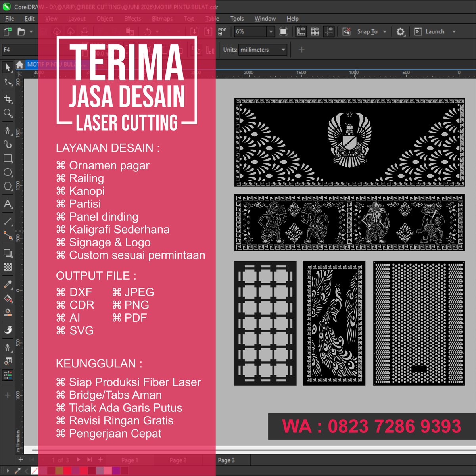Select the Text tool in toolbox
This screenshot has width=476, height=476.
click(x=8, y=204)
